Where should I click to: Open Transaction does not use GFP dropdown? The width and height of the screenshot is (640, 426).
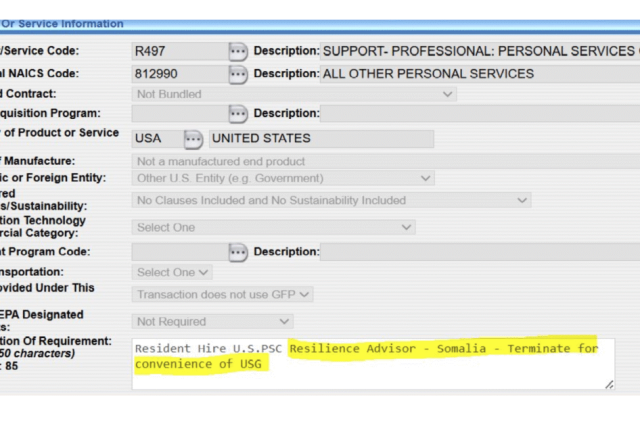point(222,294)
